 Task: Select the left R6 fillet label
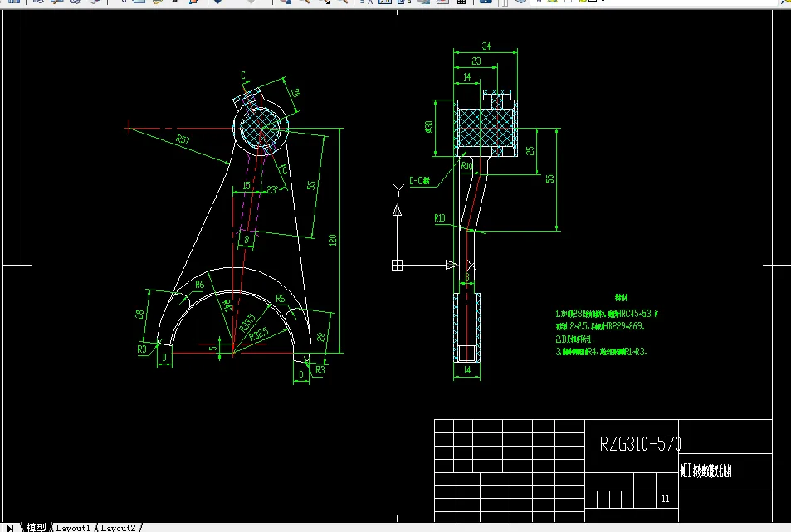point(200,285)
